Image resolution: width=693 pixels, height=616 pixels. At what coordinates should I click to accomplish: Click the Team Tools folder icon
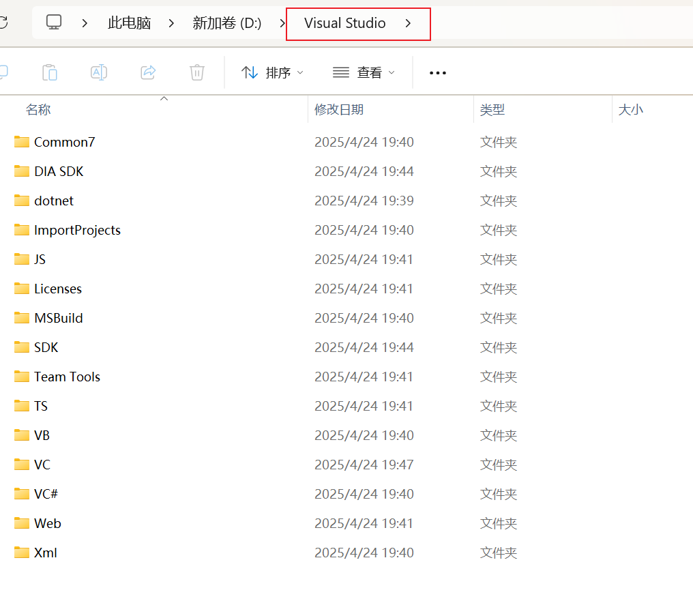(22, 377)
